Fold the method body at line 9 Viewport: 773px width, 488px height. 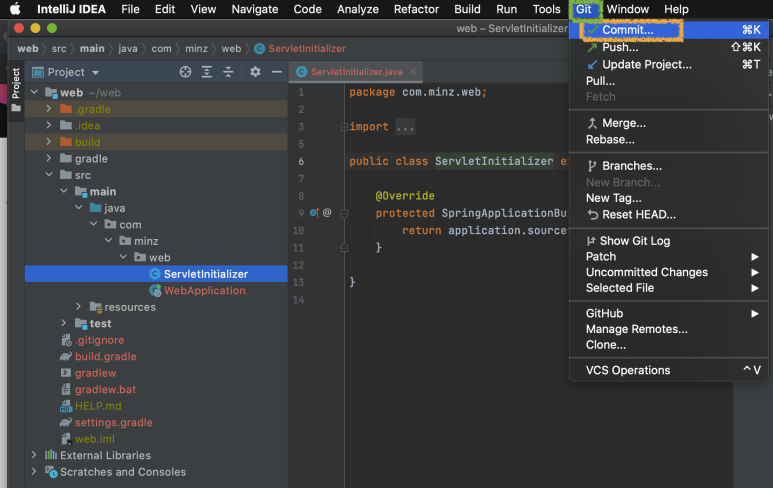coord(344,213)
